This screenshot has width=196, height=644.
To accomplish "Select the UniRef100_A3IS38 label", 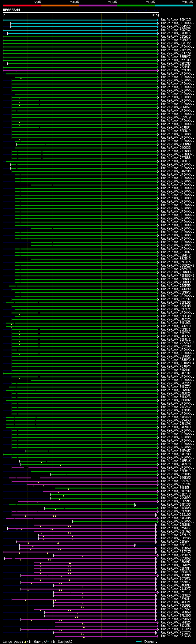I will point(176,636).
